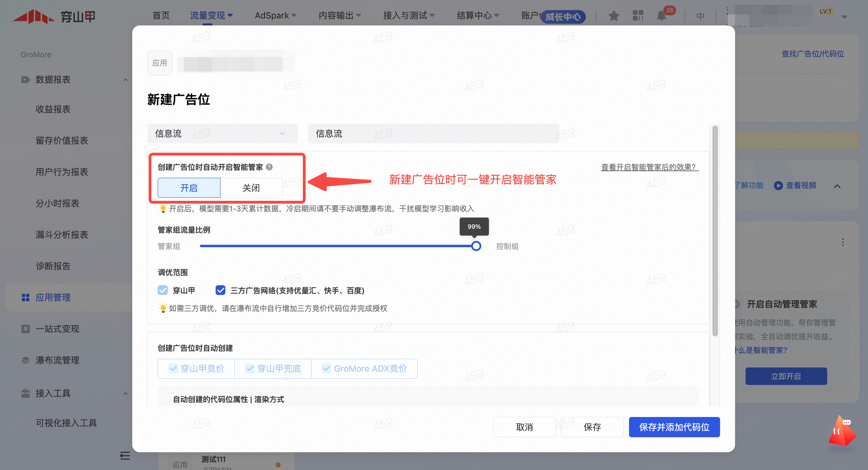Click the QR grid icon in header
Image resolution: width=868 pixels, height=470 pixels.
638,16
